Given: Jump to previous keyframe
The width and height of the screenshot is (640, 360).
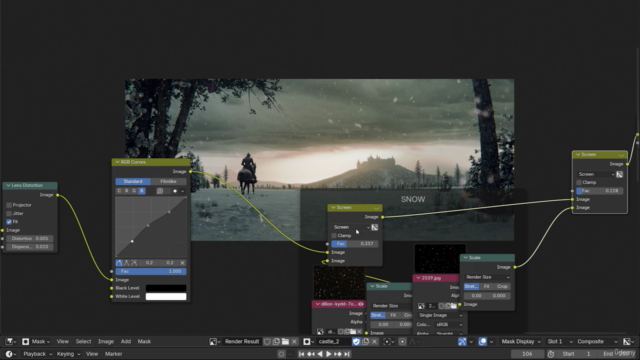Looking at the screenshot, I should [311, 354].
